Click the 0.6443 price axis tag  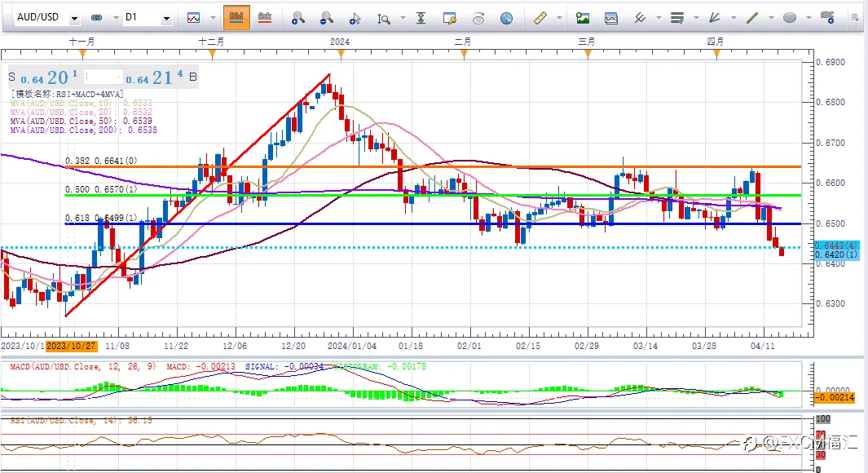tap(836, 245)
